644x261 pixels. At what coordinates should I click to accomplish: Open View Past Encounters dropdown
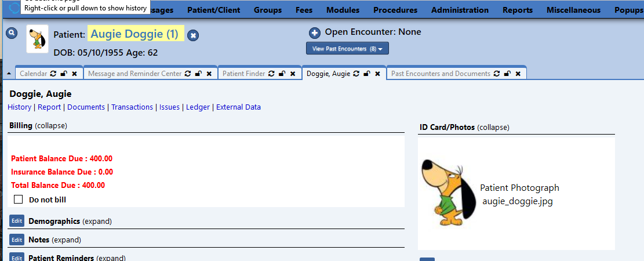tap(347, 49)
